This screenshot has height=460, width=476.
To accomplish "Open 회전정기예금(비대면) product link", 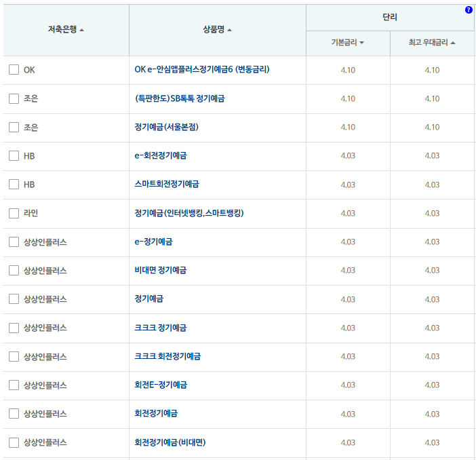I will tap(170, 442).
